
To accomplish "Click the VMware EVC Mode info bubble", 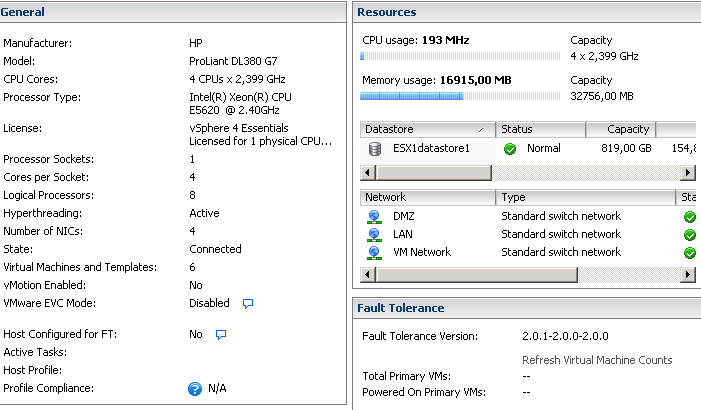I will [x=248, y=303].
